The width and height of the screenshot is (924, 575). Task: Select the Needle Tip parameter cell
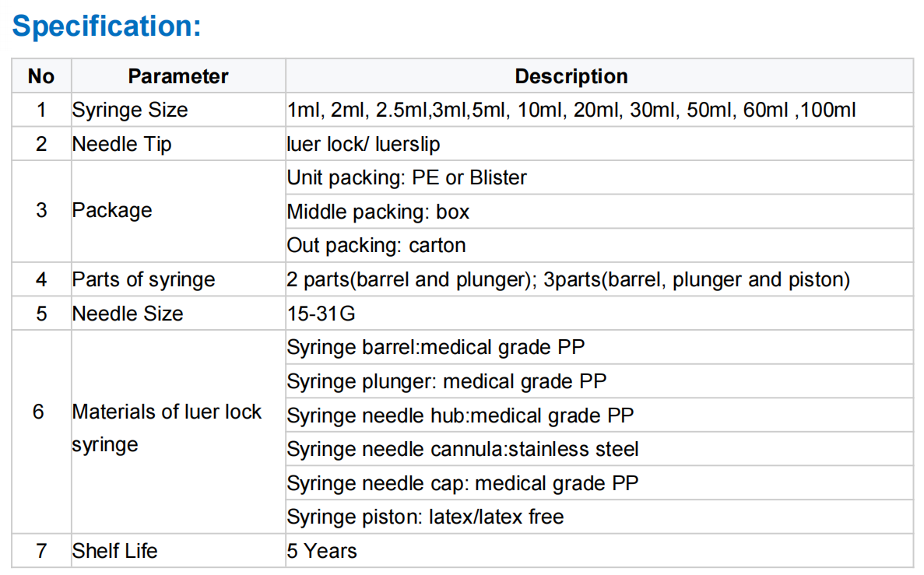coord(178,144)
